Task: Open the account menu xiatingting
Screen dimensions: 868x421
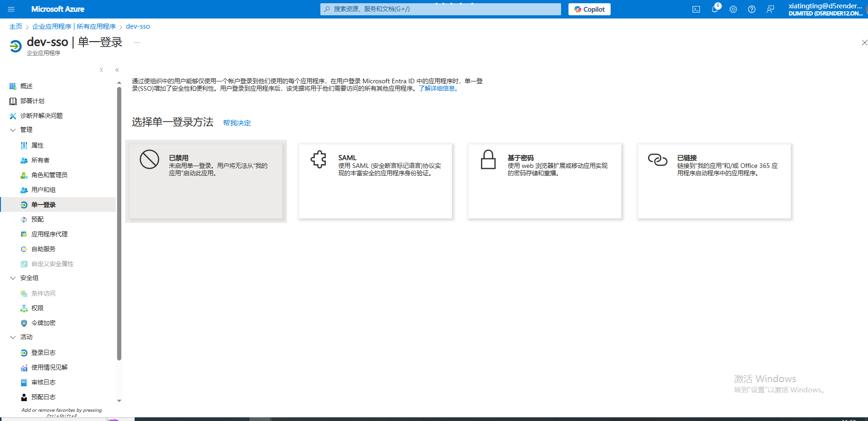Action: (825, 9)
